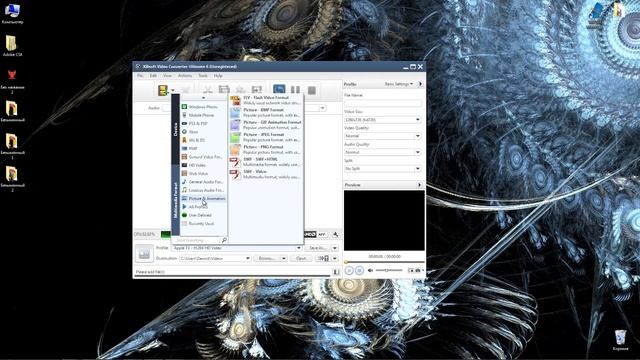This screenshot has height=360, width=640.
Task: Open the Add File dropdown arrow
Action: click(173, 90)
